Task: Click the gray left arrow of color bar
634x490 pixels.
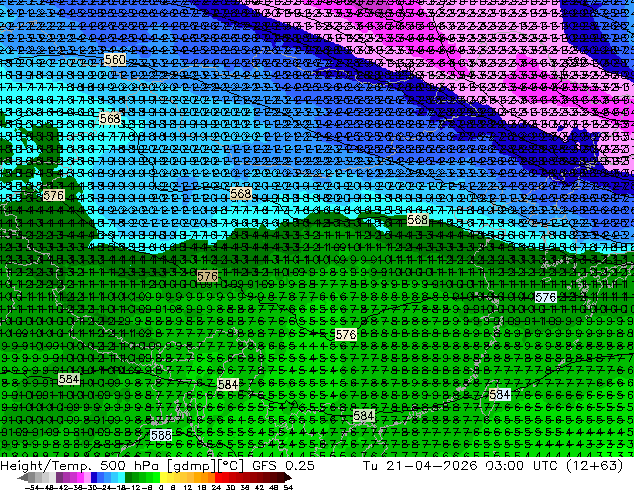Action: [23, 478]
